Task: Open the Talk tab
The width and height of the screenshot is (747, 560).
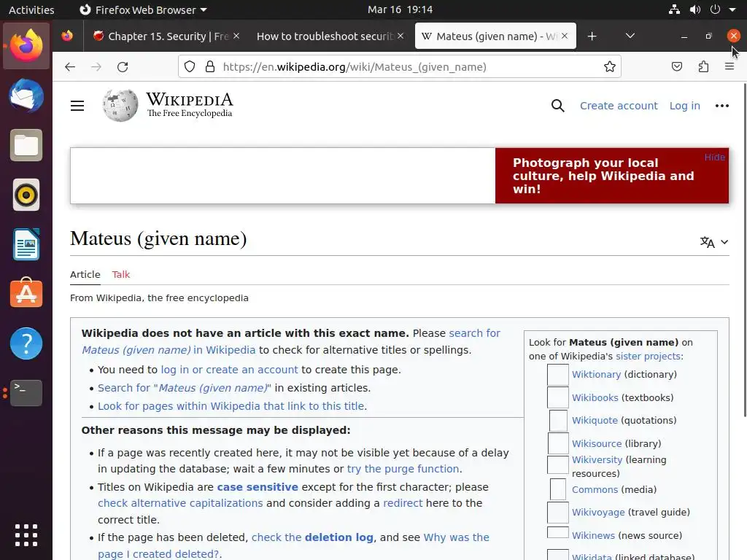Action: click(120, 274)
